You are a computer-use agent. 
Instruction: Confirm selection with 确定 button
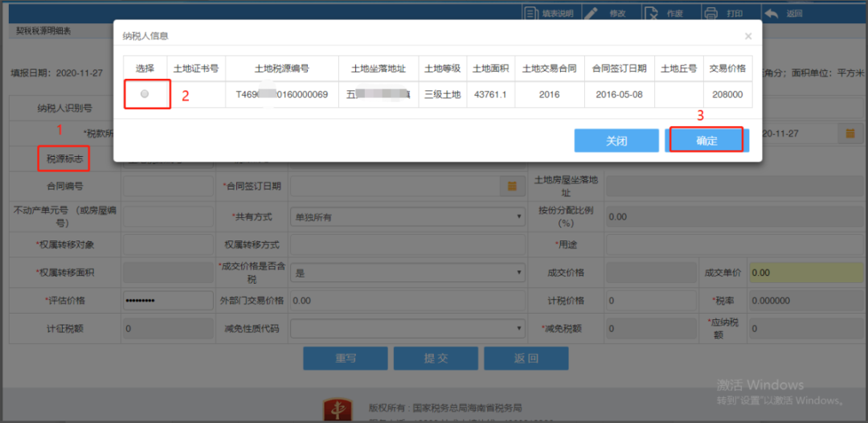[707, 141]
